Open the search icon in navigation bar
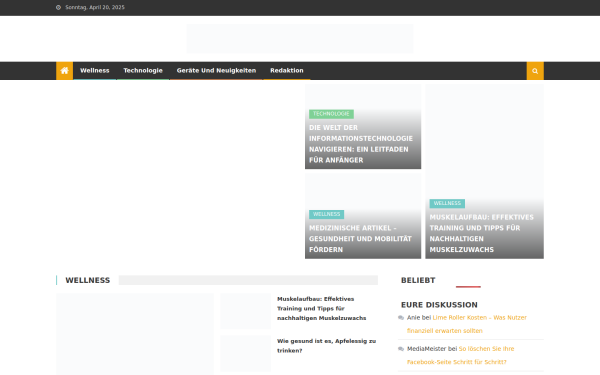The width and height of the screenshot is (600, 375). pyautogui.click(x=535, y=71)
